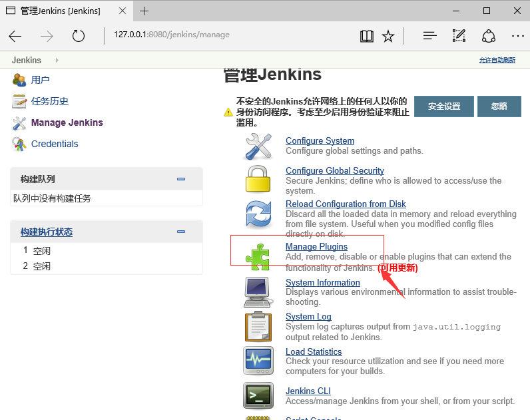Click the Manage Jenkins tools icon
Viewport: 530px width, 420px height.
point(19,123)
